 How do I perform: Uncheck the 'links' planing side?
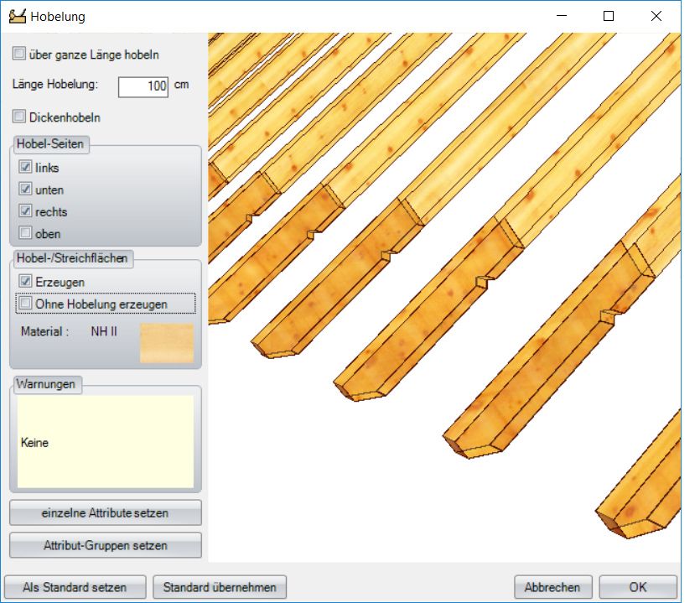[25, 167]
